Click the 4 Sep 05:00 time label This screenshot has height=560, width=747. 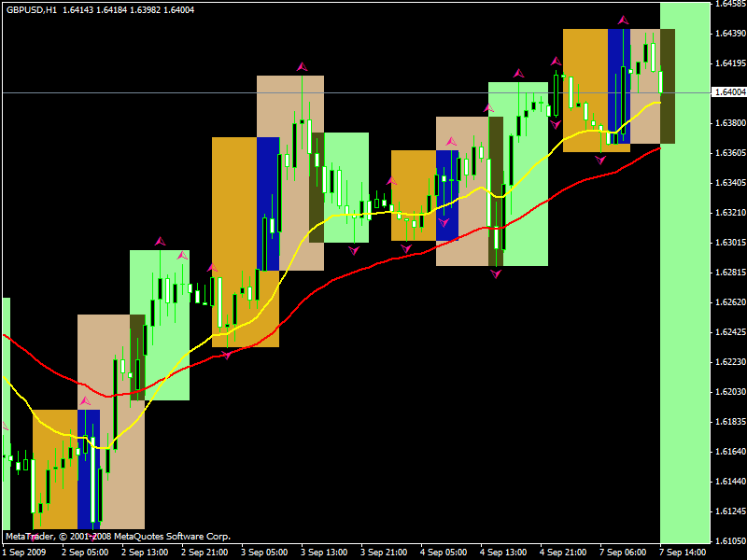click(444, 553)
